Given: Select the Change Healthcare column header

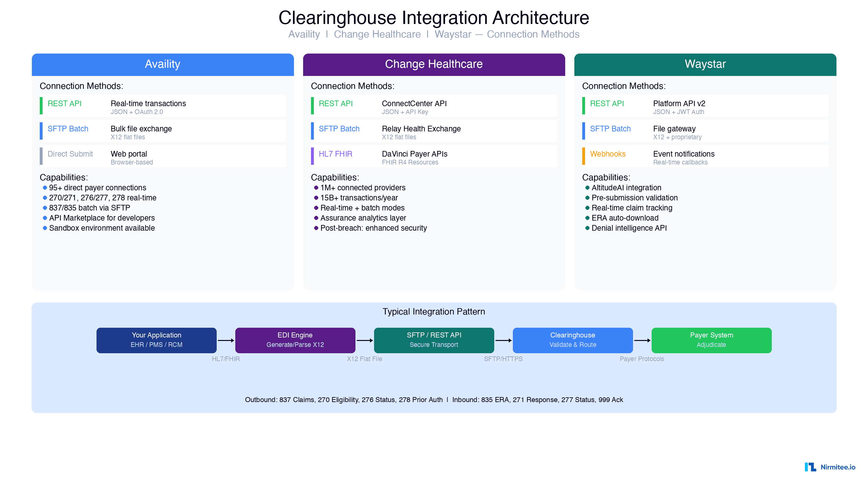Looking at the screenshot, I should point(434,64).
